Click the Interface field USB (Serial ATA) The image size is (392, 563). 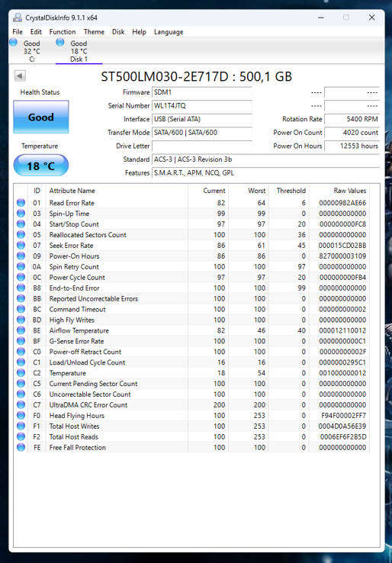pos(202,119)
